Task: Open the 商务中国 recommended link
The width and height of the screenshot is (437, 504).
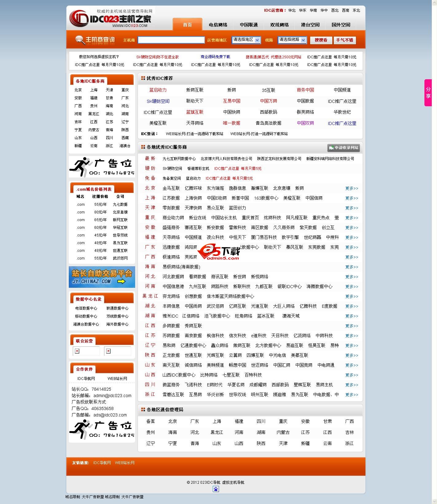Action: [x=305, y=90]
